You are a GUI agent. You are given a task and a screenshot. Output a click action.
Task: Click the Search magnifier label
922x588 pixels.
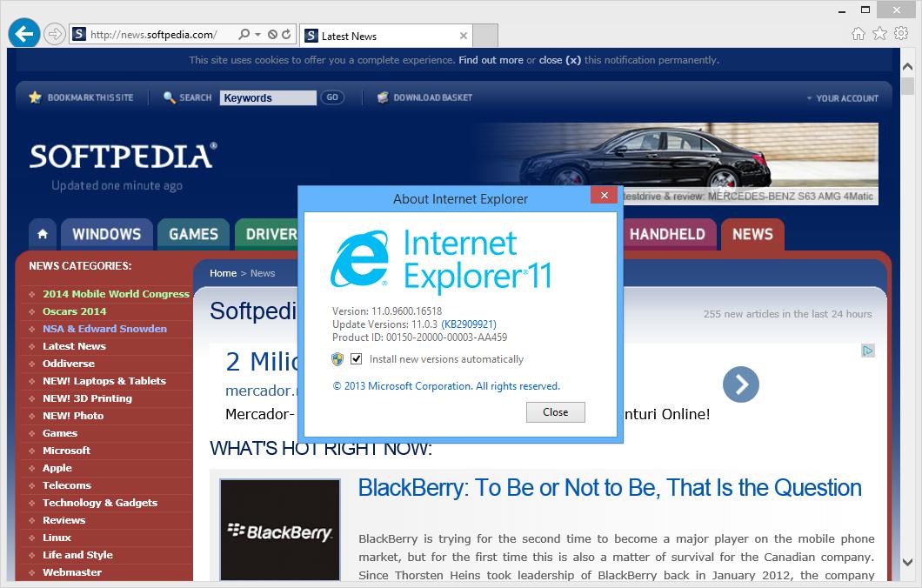point(188,97)
